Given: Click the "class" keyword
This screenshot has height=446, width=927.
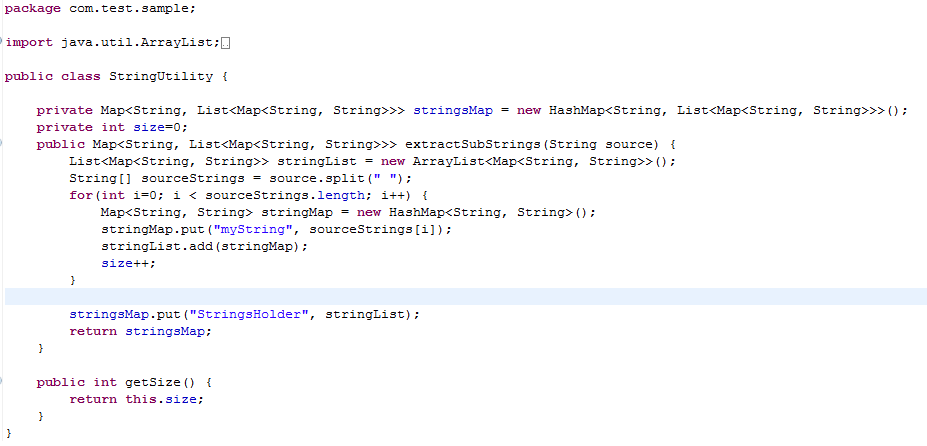Looking at the screenshot, I should [81, 76].
